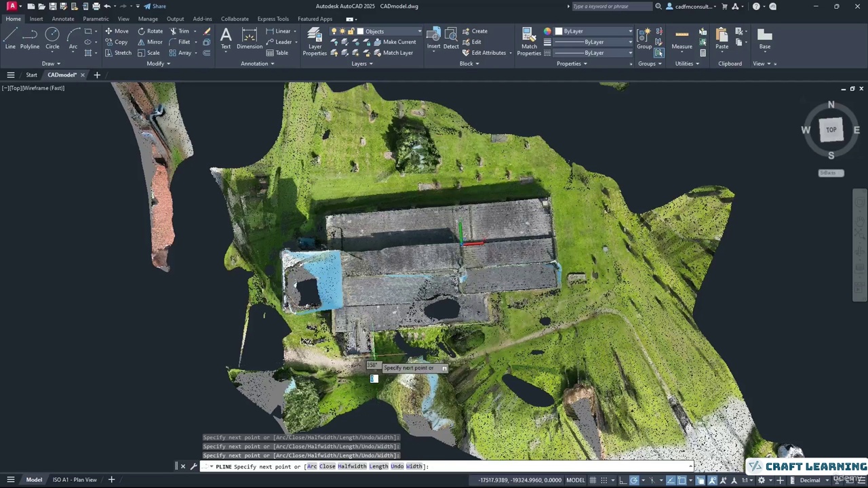Select the Arc tool
Screen dimensions: 868x488
[x=73, y=39]
